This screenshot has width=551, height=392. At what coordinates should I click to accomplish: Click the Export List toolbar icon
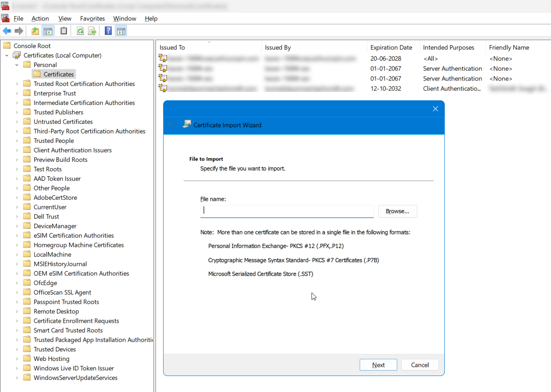tap(92, 31)
